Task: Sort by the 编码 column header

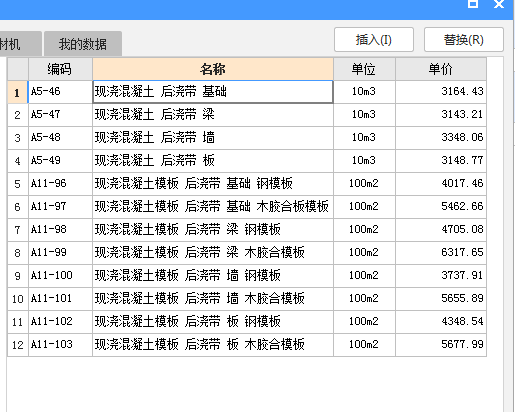Action: 60,69
